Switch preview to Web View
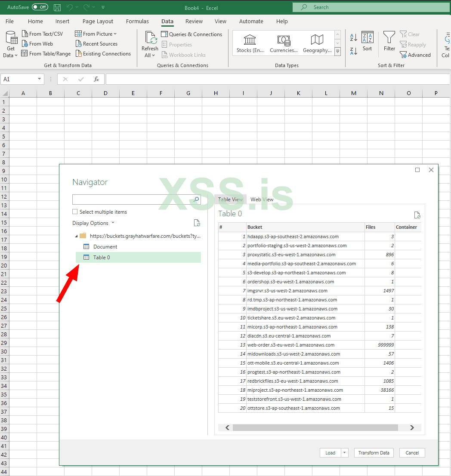The height and width of the screenshot is (476, 451). [262, 199]
